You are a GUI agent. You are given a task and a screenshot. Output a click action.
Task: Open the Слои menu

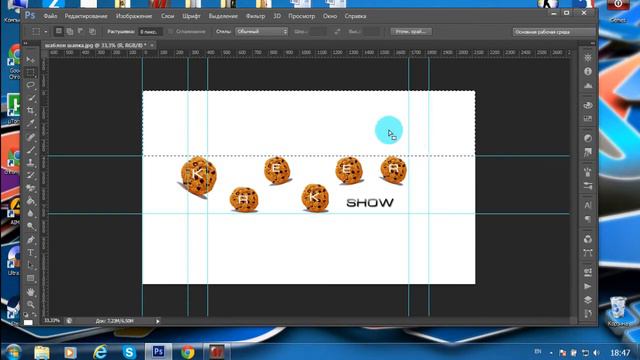167,16
